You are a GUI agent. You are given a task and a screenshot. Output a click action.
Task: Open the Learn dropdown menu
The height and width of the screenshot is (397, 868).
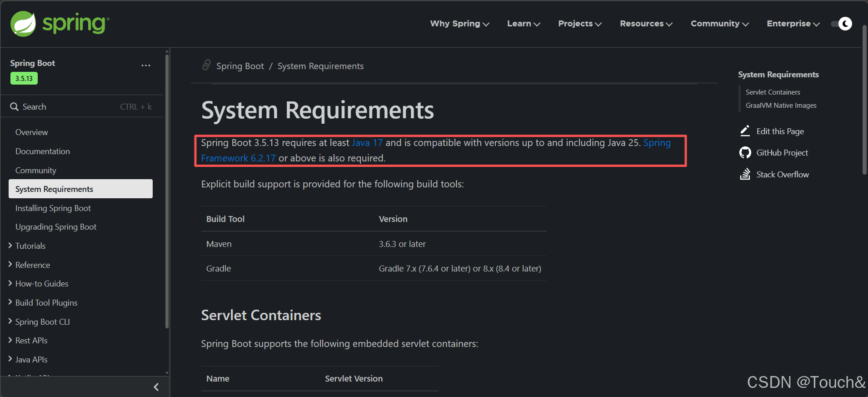pyautogui.click(x=524, y=24)
